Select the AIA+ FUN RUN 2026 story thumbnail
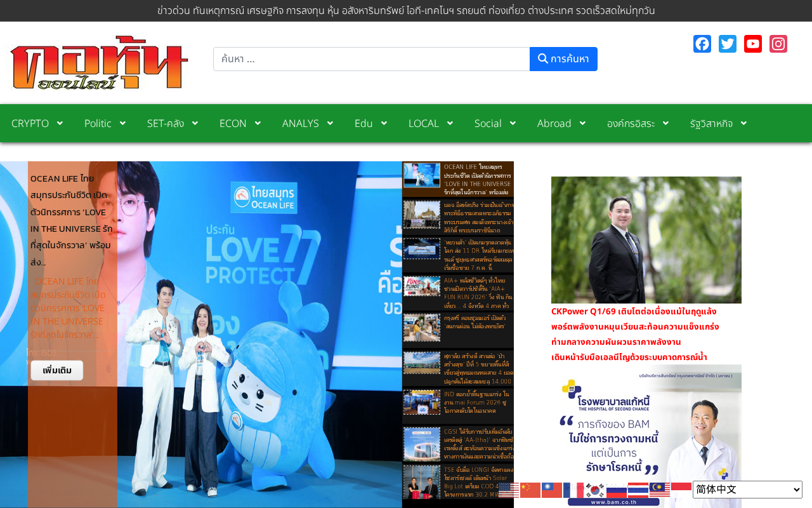This screenshot has width=812, height=508. (422, 286)
